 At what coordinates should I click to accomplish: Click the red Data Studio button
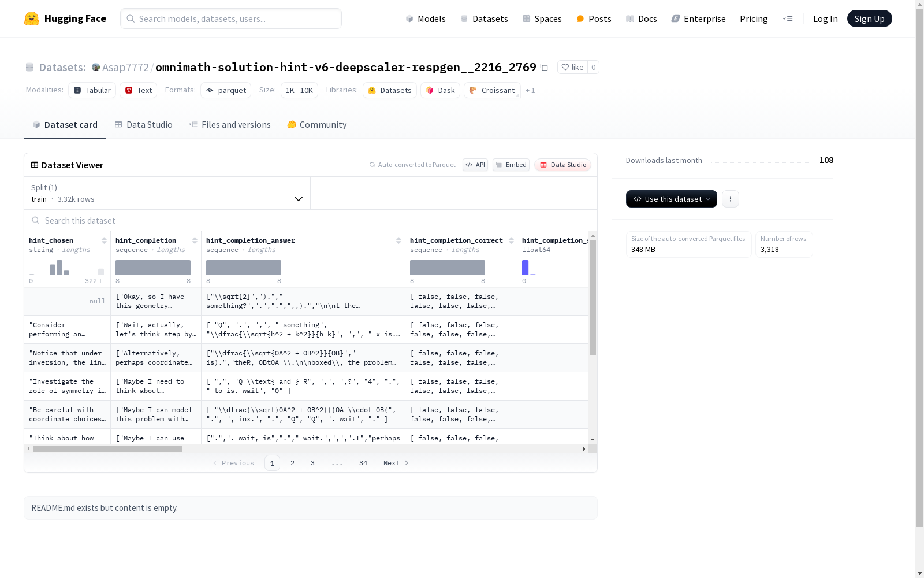(x=563, y=165)
